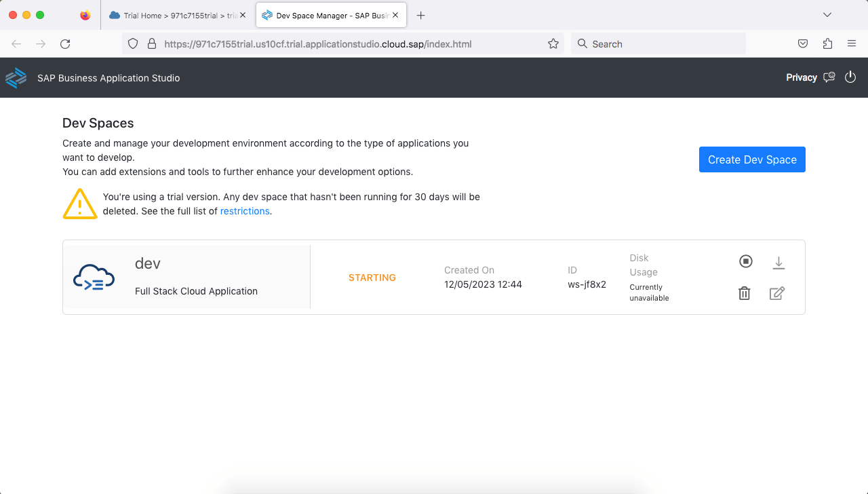Click the Created On label
This screenshot has width=868, height=494.
click(469, 270)
